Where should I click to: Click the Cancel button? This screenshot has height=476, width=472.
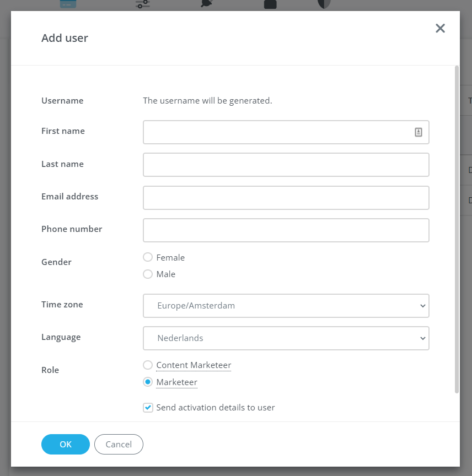tap(119, 444)
